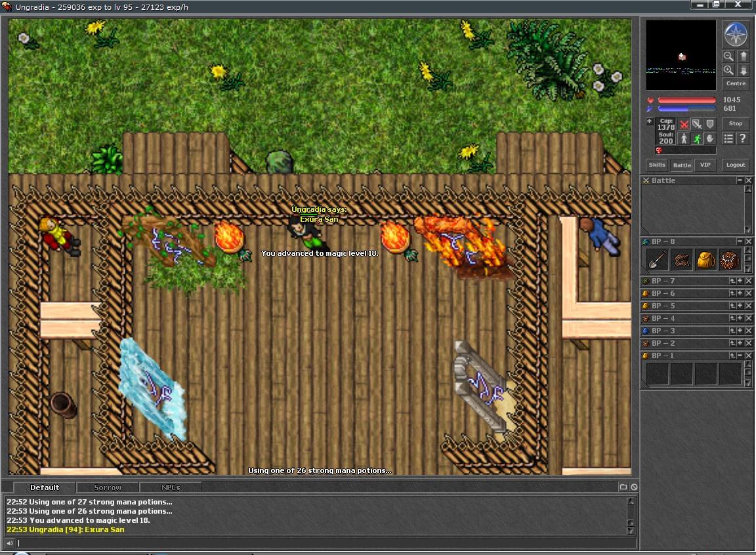Viewport: 756px width, 555px height.
Task: Close the BP – 8 container
Action: pyautogui.click(x=748, y=241)
